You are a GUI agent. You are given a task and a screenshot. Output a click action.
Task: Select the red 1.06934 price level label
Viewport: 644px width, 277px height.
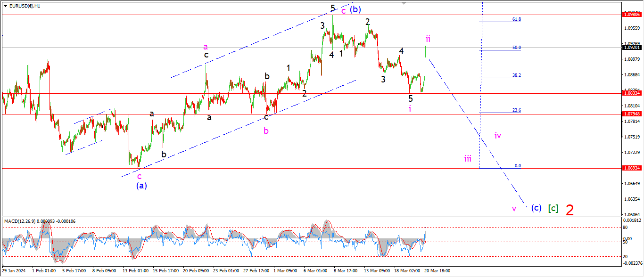[633, 168]
